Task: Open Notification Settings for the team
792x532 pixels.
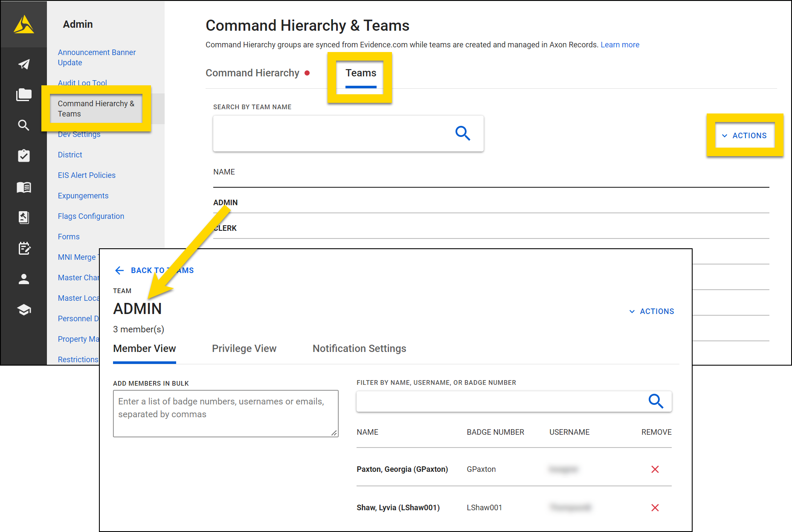Action: tap(359, 349)
